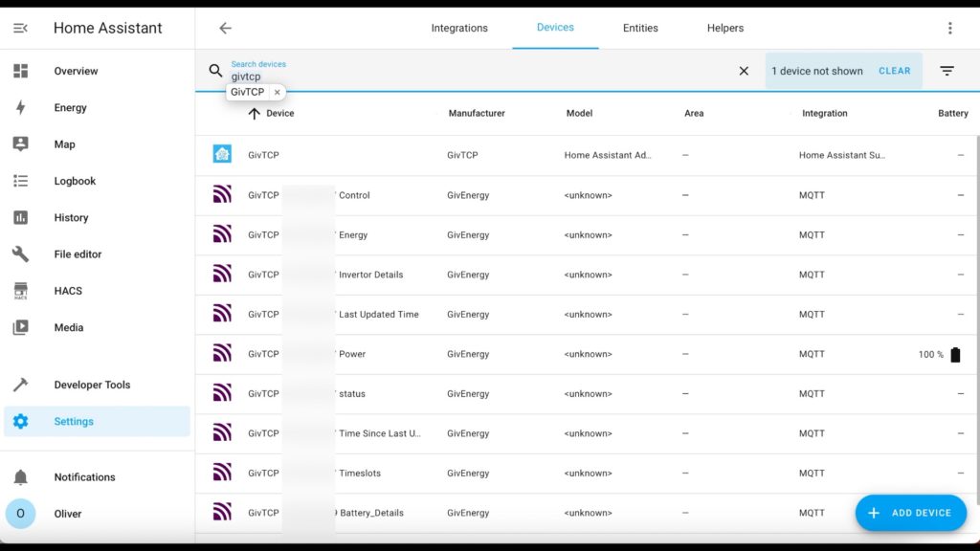The image size is (980, 551).
Task: Open the Overview menu item
Action: (x=97, y=71)
